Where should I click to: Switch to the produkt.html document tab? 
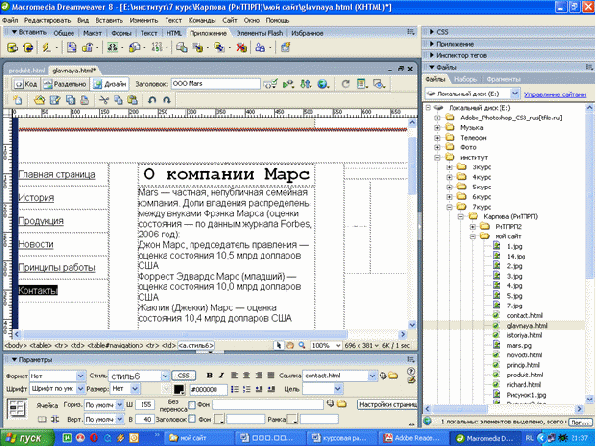27,70
